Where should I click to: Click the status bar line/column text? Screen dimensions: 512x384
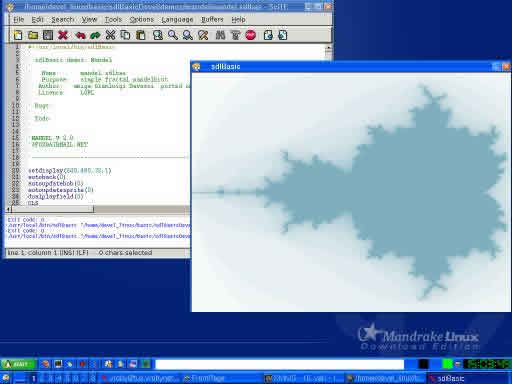[48, 253]
